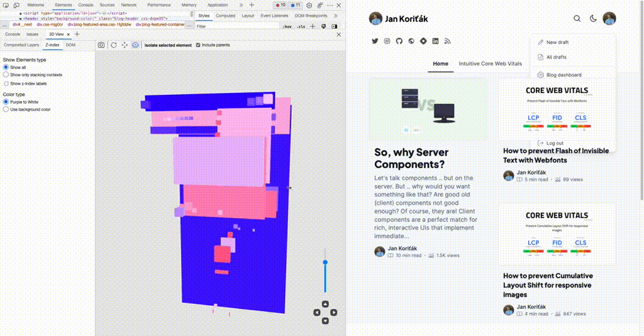Viewport: 644px width, 336px height.
Task: Open DevTools feedback/people icon
Action: pos(320,5)
